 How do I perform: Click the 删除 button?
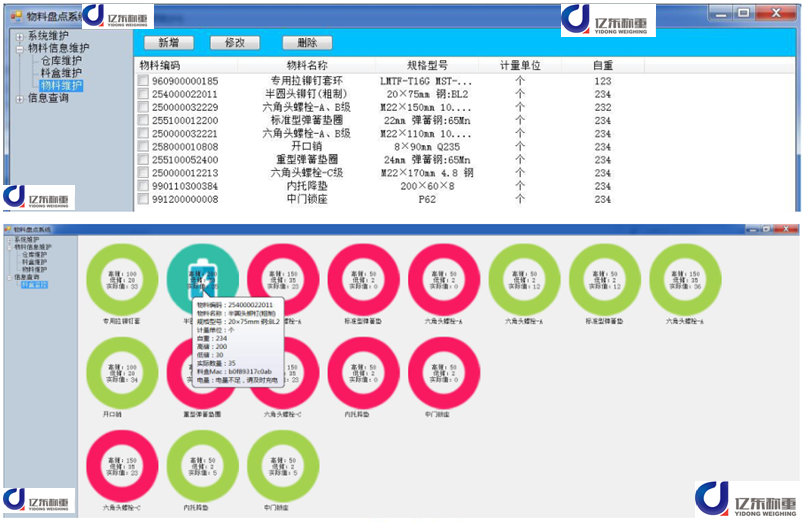point(307,43)
